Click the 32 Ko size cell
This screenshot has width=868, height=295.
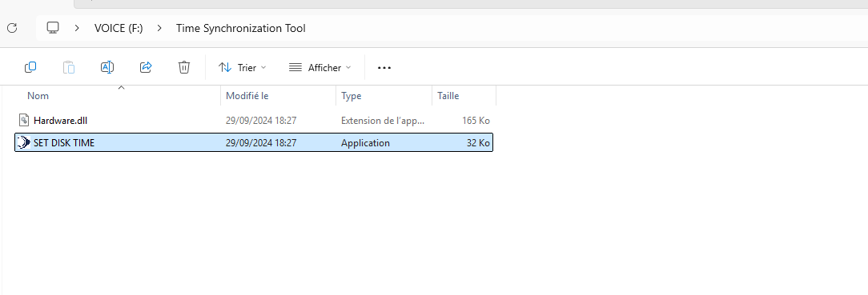[478, 143]
